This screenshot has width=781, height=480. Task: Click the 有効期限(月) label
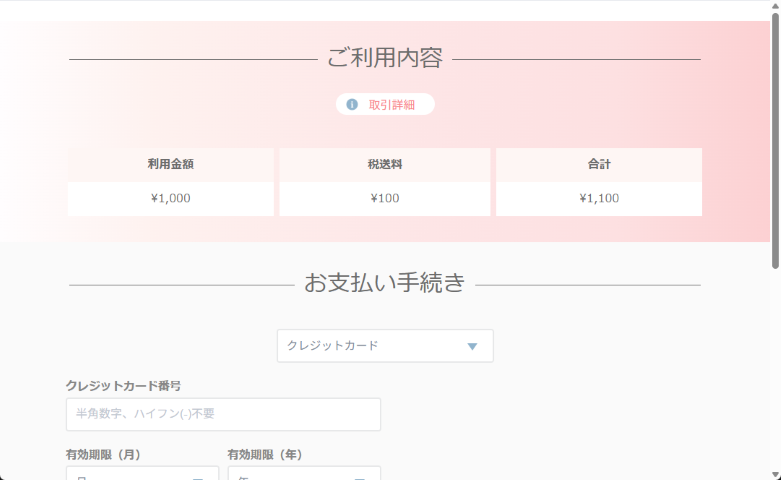pos(104,455)
